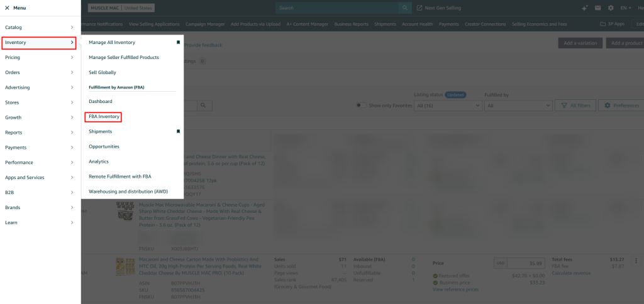The height and width of the screenshot is (304, 644).
Task: Open the Opportunities submenu entry
Action: tap(104, 146)
